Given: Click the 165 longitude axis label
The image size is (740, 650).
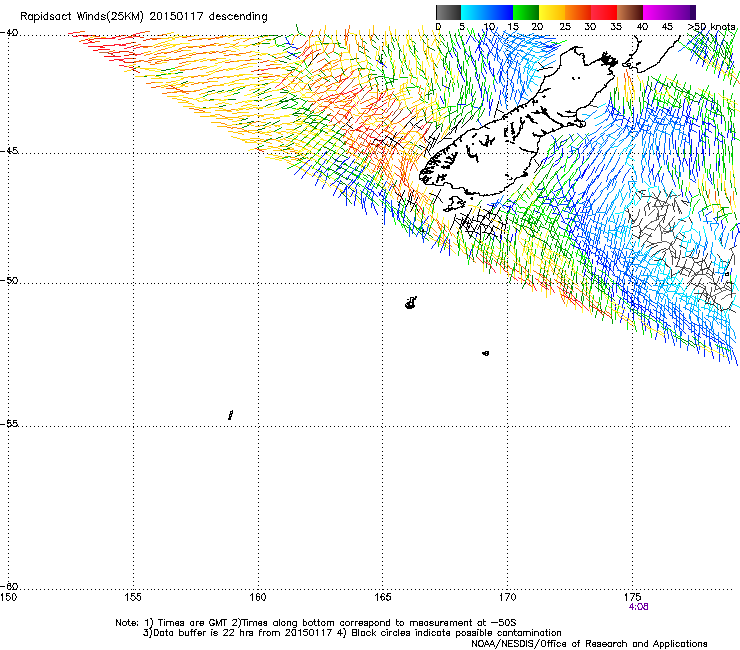Looking at the screenshot, I should pos(383,597).
